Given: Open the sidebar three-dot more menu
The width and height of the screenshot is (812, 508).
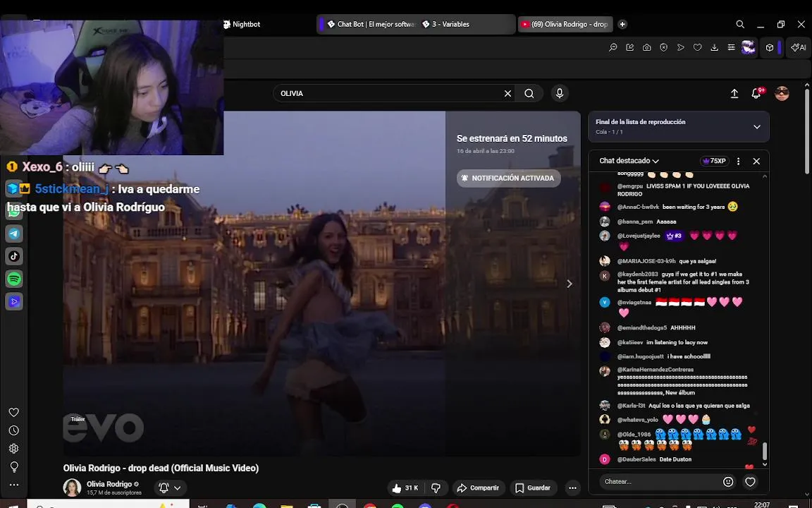Looking at the screenshot, I should point(14,485).
